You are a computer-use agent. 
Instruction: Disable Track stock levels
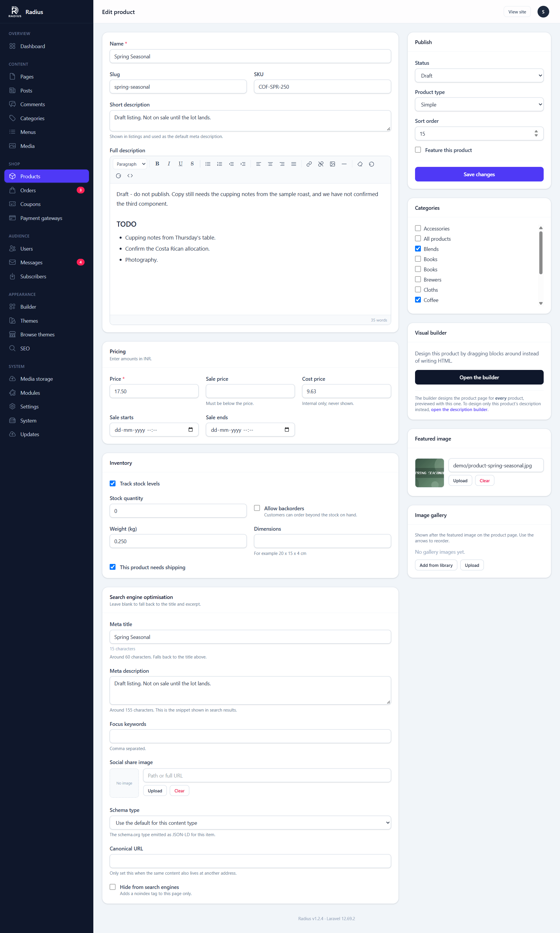(113, 483)
